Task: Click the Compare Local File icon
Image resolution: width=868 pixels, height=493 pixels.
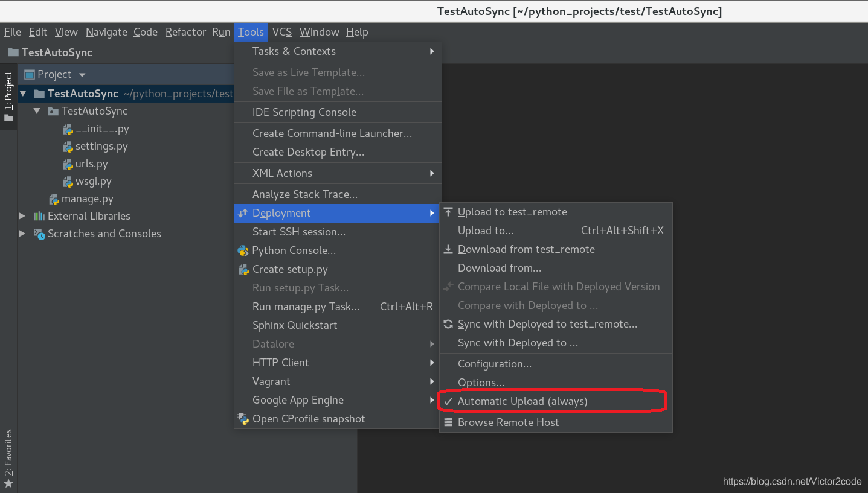Action: tap(448, 287)
